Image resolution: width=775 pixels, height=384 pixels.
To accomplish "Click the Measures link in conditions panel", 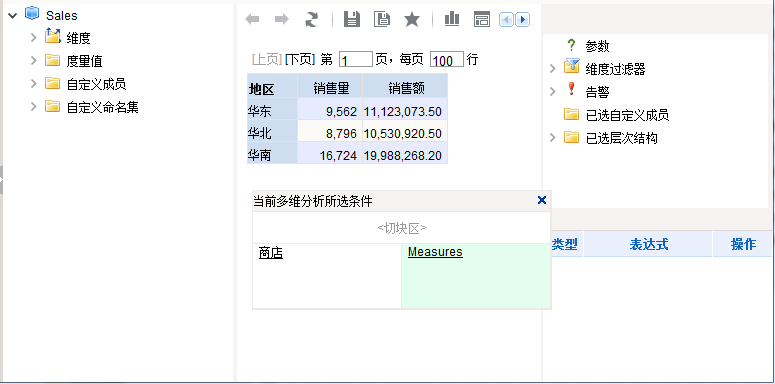I will (x=435, y=252).
